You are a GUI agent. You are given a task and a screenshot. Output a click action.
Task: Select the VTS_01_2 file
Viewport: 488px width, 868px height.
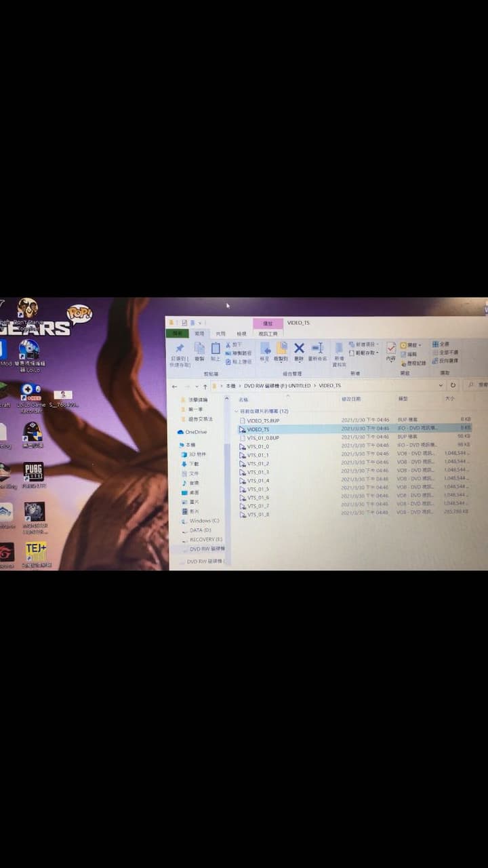coord(354,463)
